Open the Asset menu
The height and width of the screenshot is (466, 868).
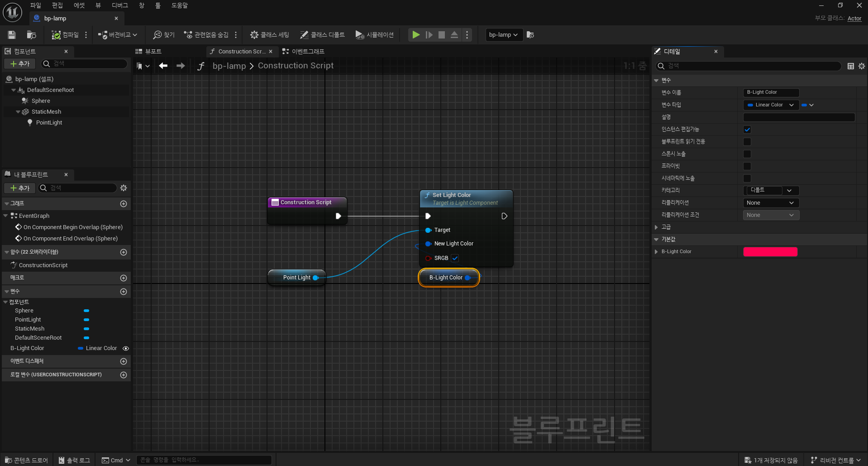(x=79, y=5)
